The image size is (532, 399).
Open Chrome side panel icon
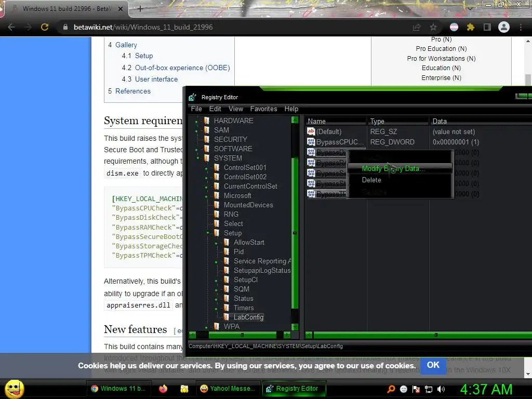[487, 27]
